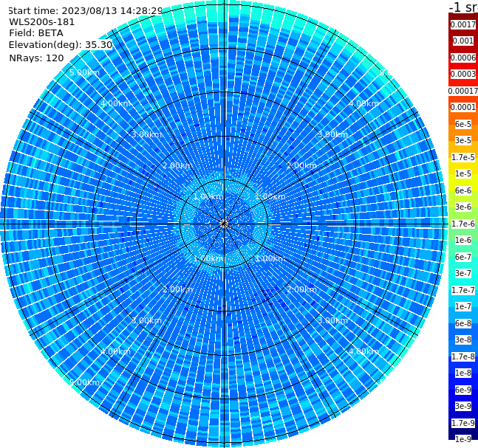478x448 pixels.
Task: Click the lower-left 2.00km range label
Action: pyautogui.click(x=177, y=289)
